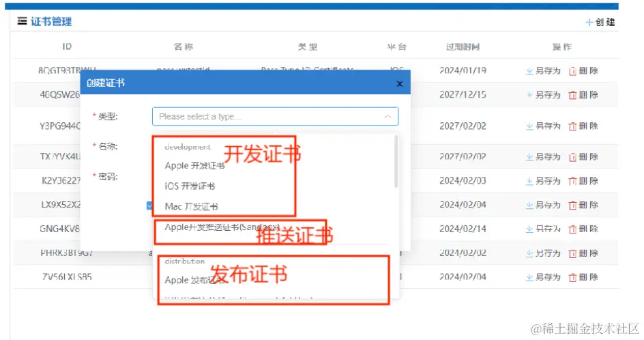This screenshot has height=340, width=644.
Task: Toggle the checked checkbox in the dialog
Action: (149, 205)
